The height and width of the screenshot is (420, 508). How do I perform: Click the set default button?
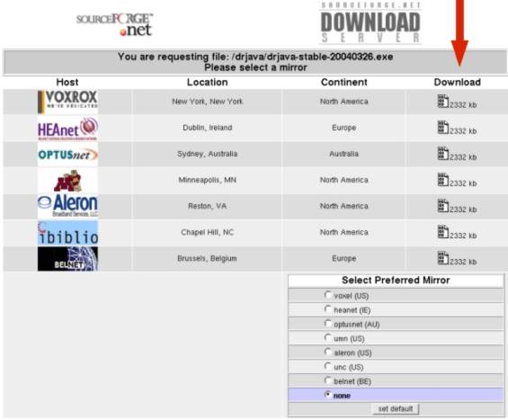coord(396,408)
